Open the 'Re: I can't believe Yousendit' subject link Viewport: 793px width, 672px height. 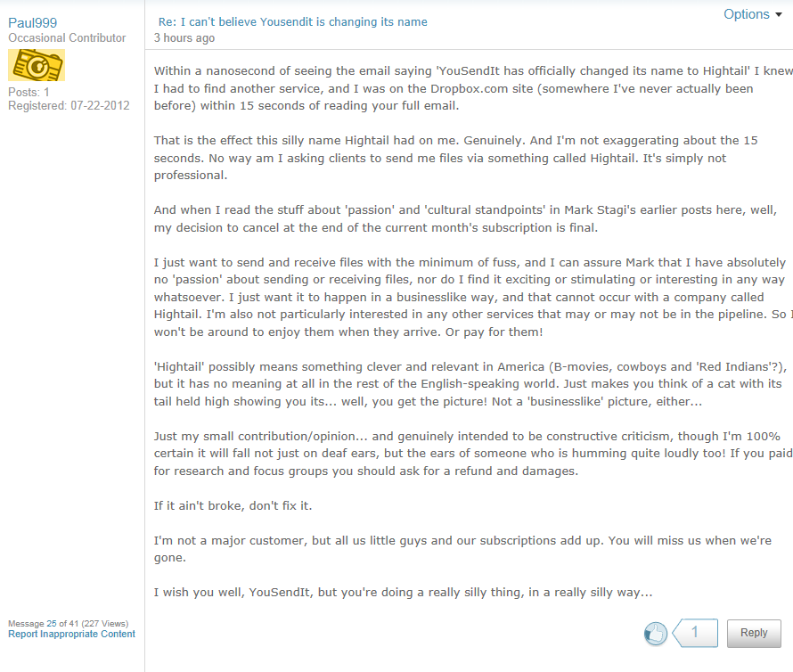pos(292,21)
